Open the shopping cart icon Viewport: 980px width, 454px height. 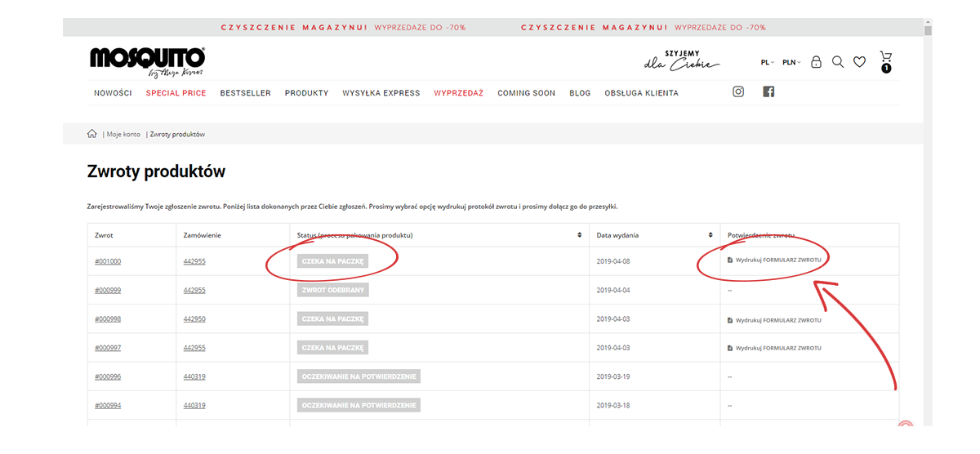[885, 60]
